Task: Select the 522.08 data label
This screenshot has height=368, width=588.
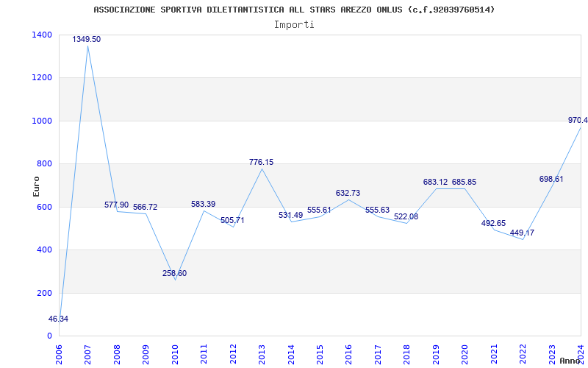Action: pos(406,217)
